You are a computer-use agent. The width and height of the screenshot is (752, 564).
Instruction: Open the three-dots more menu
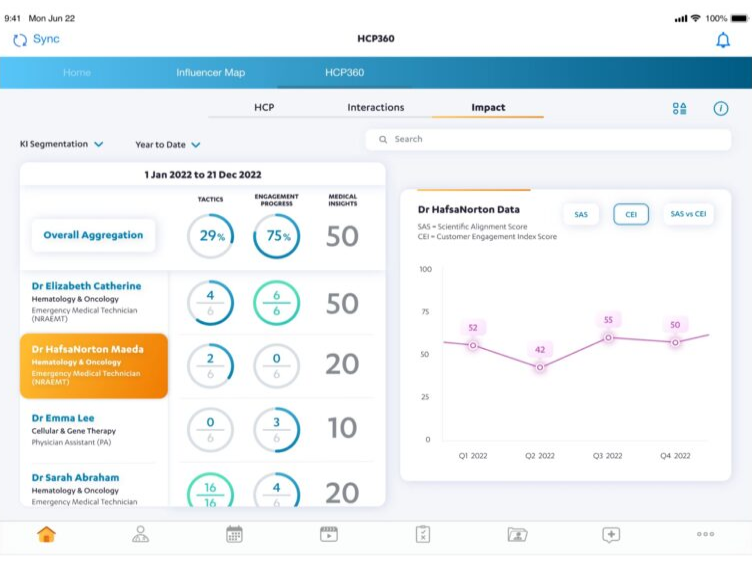(x=705, y=534)
